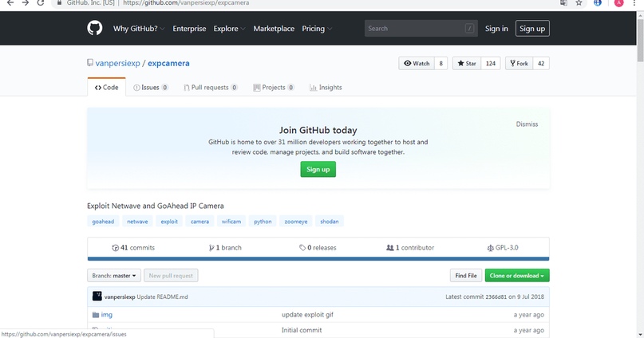Image resolution: width=644 pixels, height=338 pixels.
Task: Click the GitHub octocat logo
Action: [94, 29]
